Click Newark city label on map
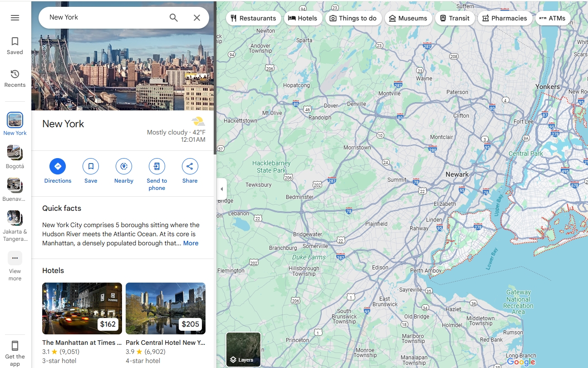 (x=457, y=174)
